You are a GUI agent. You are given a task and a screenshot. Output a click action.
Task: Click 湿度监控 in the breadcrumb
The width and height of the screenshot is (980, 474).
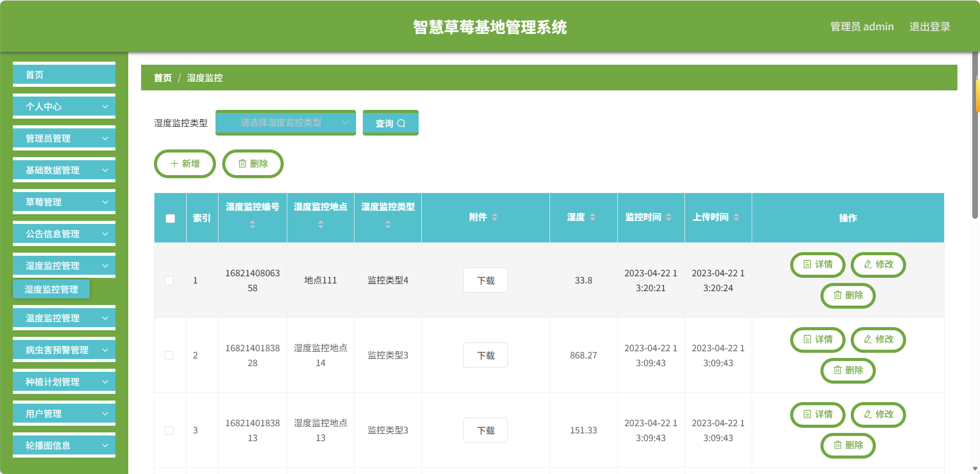click(x=205, y=78)
